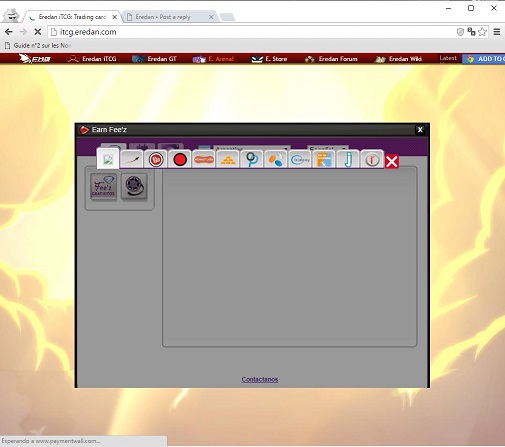The width and height of the screenshot is (505, 447).
Task: Click the Fee'z Gratuitos button
Action: tap(103, 187)
